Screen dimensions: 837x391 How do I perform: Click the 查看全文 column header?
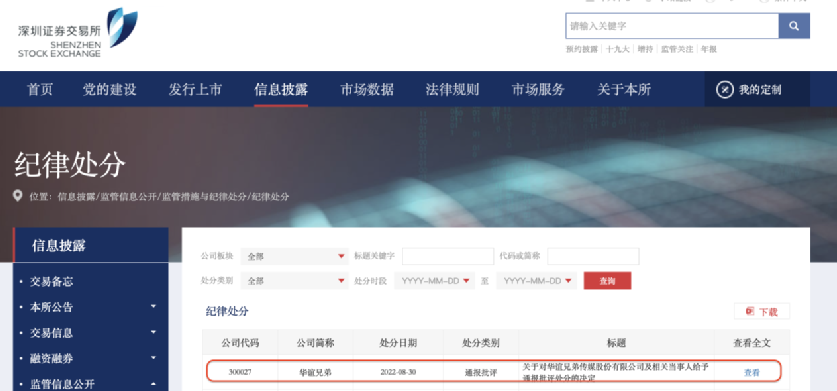click(752, 343)
